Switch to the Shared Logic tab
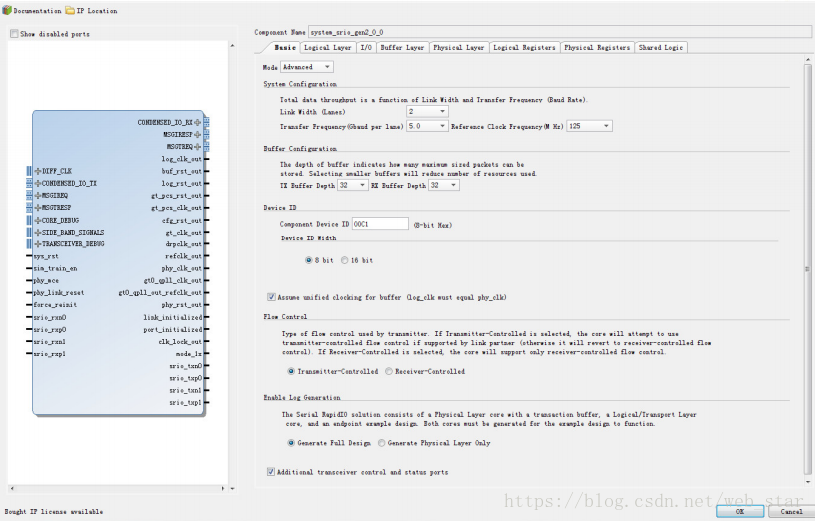 coord(661,47)
